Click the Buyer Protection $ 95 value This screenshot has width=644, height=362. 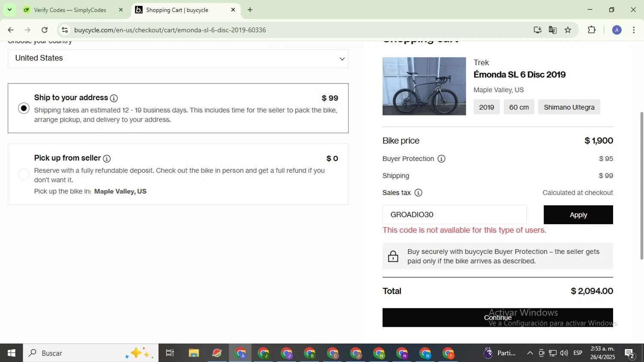(x=606, y=159)
